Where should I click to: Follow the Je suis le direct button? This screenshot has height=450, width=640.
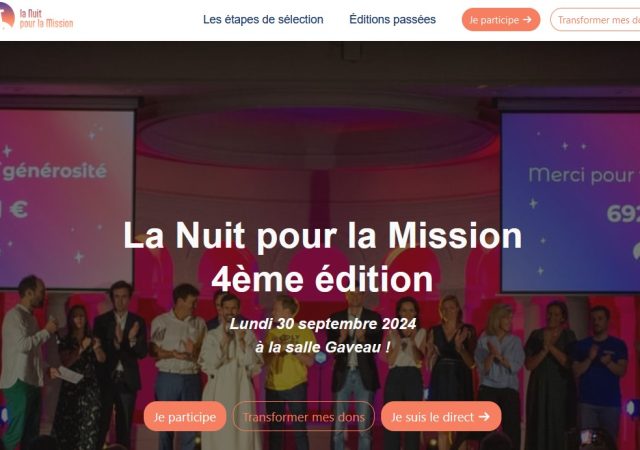[x=441, y=417]
